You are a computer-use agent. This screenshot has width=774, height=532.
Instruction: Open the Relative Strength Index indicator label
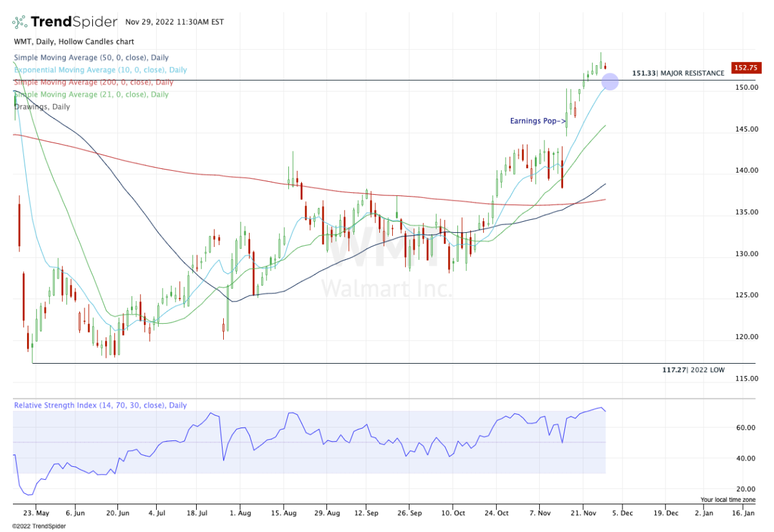[100, 406]
